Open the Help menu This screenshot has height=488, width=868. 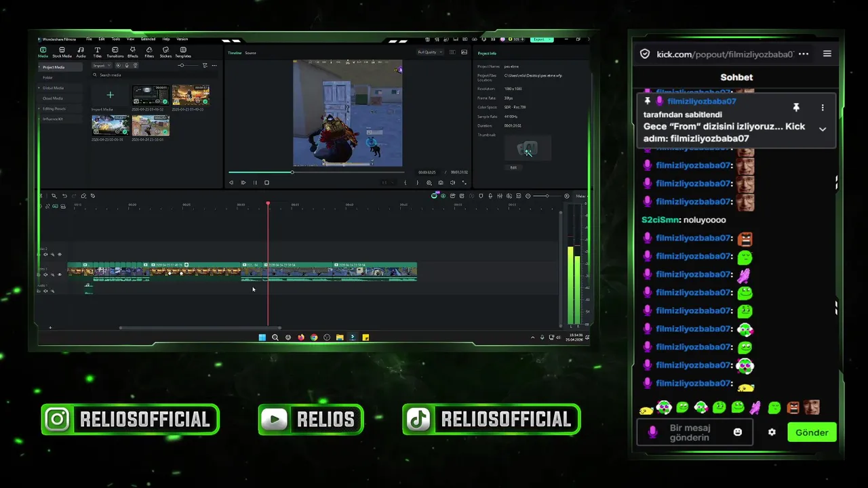[x=166, y=39]
